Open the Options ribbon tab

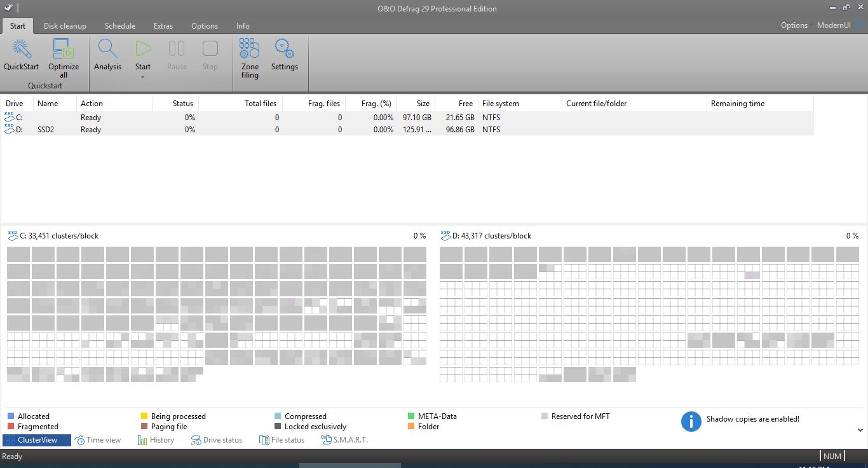click(205, 26)
